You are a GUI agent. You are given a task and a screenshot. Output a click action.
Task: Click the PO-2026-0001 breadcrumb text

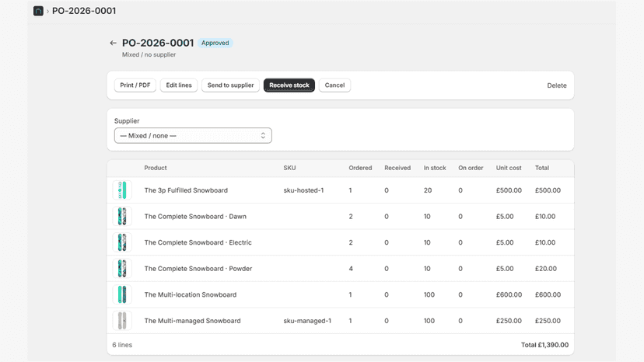coord(84,11)
